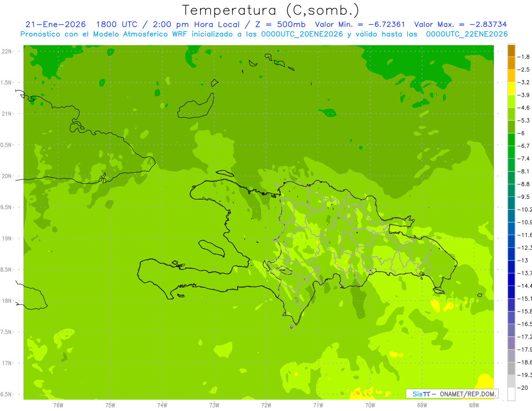Click the '-20' legend value
This screenshot has height=411, width=532.
click(523, 388)
